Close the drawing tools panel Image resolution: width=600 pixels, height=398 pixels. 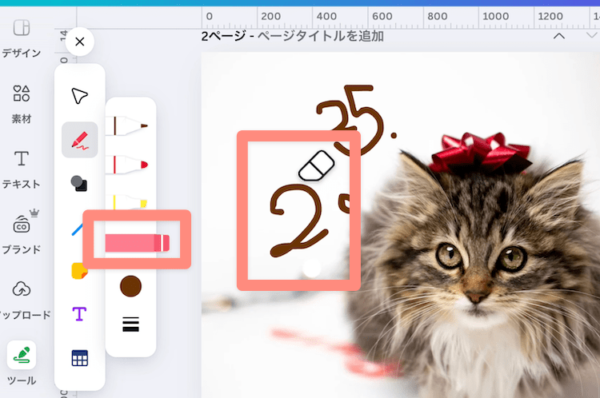80,41
